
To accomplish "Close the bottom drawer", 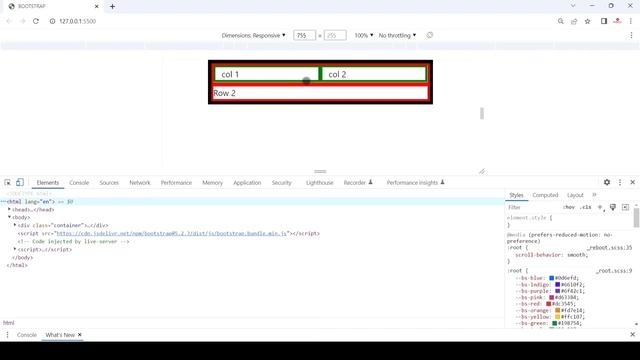I will coord(633,334).
